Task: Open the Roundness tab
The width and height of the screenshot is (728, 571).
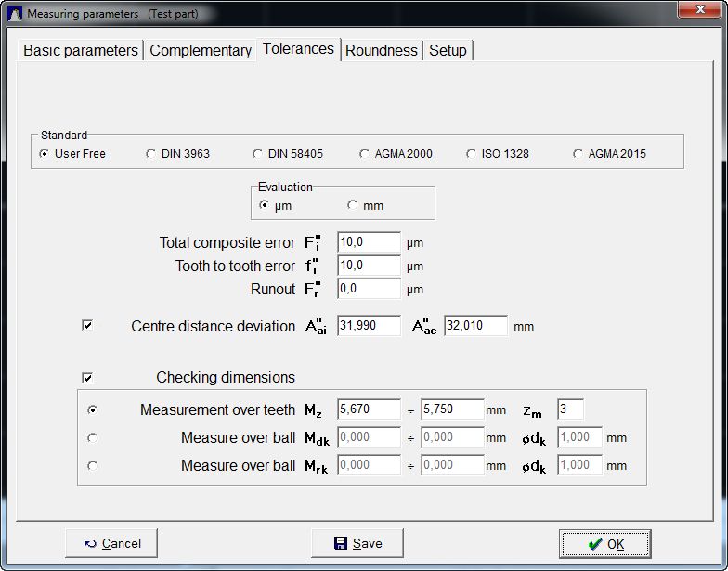Action: (x=381, y=51)
